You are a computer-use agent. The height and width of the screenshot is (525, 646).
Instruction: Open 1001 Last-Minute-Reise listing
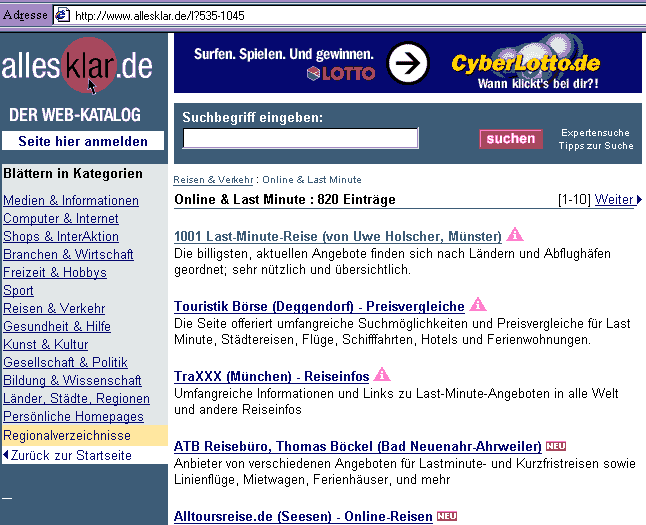(x=338, y=237)
